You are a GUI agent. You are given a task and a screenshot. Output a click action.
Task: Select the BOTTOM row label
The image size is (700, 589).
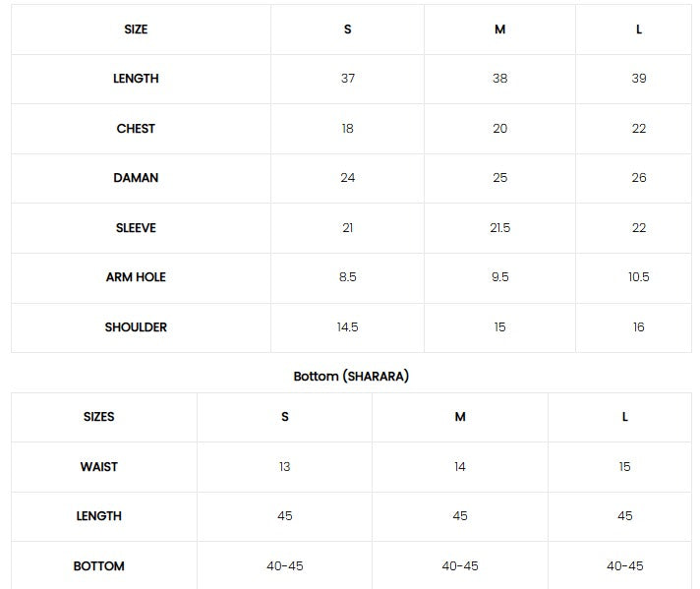[x=99, y=566]
